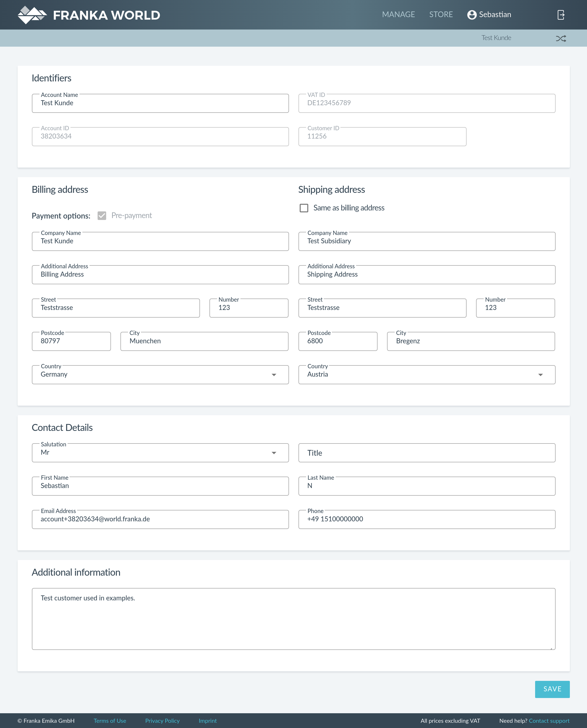587x728 pixels.
Task: Click the empty Title field
Action: coord(427,453)
